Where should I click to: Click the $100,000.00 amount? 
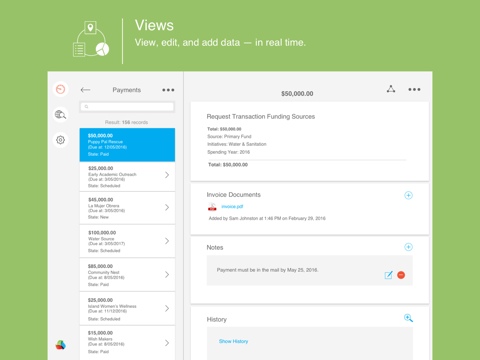pos(102,233)
